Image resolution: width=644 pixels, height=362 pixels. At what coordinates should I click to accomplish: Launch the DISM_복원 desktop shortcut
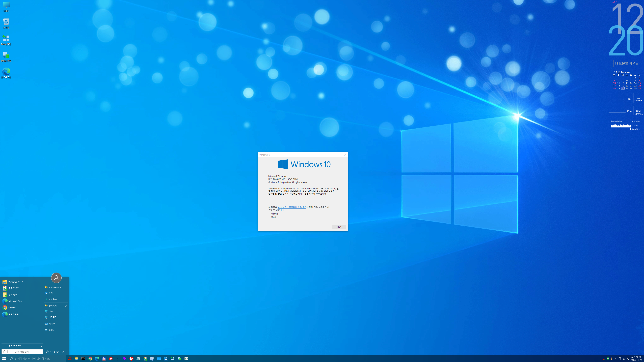(6, 57)
